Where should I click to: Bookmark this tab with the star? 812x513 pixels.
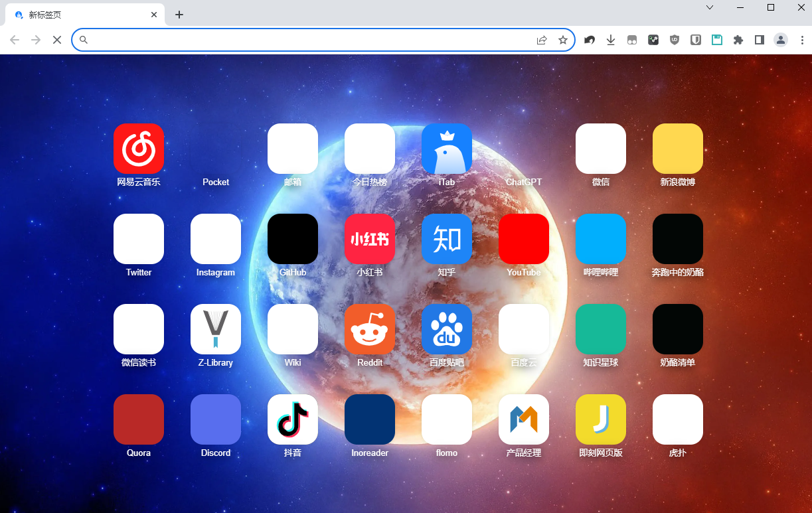click(x=563, y=40)
